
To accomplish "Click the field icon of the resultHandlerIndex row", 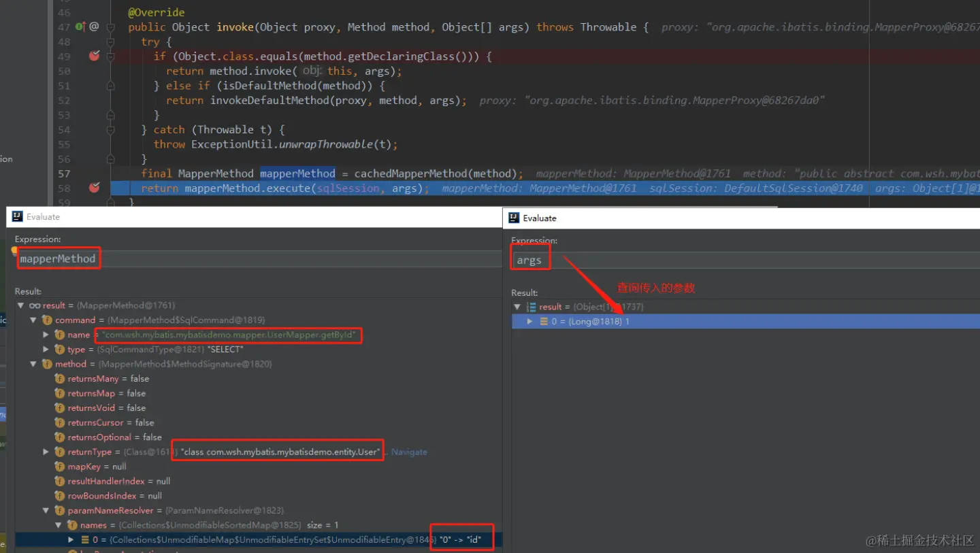I will pyautogui.click(x=59, y=481).
